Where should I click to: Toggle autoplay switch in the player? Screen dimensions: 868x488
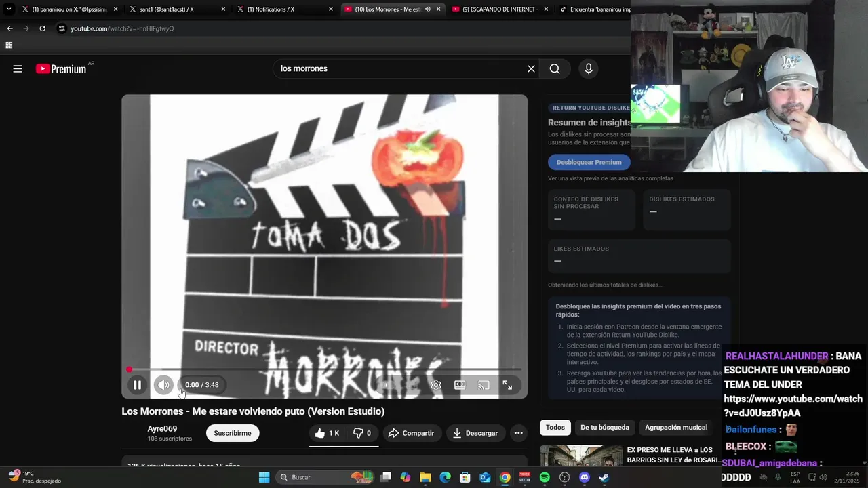point(385,385)
